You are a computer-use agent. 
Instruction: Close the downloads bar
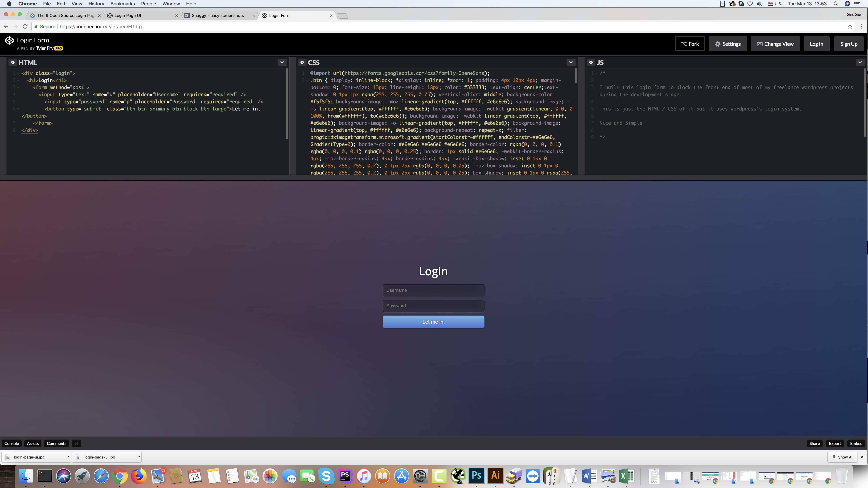[862, 457]
